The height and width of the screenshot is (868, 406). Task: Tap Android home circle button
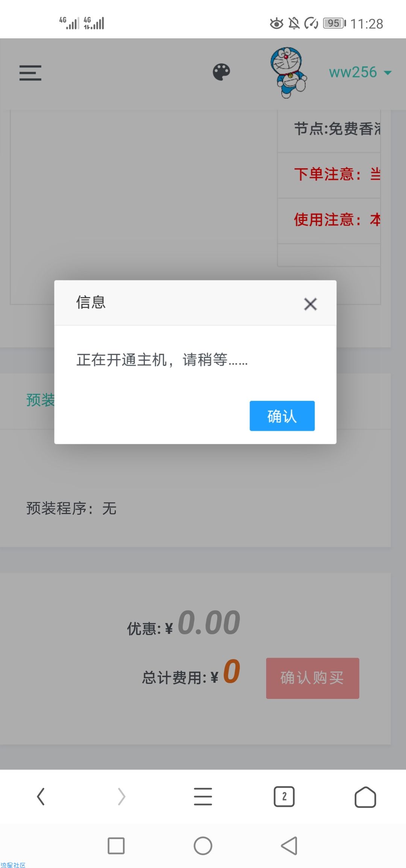(x=203, y=846)
